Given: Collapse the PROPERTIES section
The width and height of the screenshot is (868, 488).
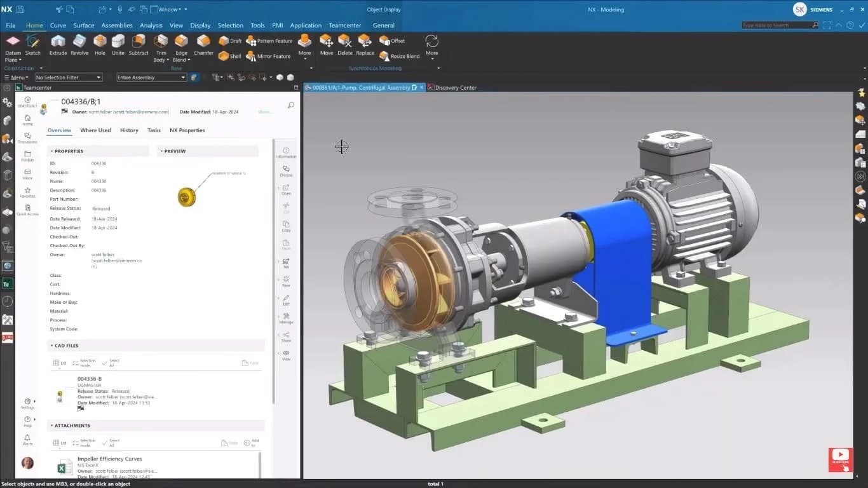Looking at the screenshot, I should point(51,151).
